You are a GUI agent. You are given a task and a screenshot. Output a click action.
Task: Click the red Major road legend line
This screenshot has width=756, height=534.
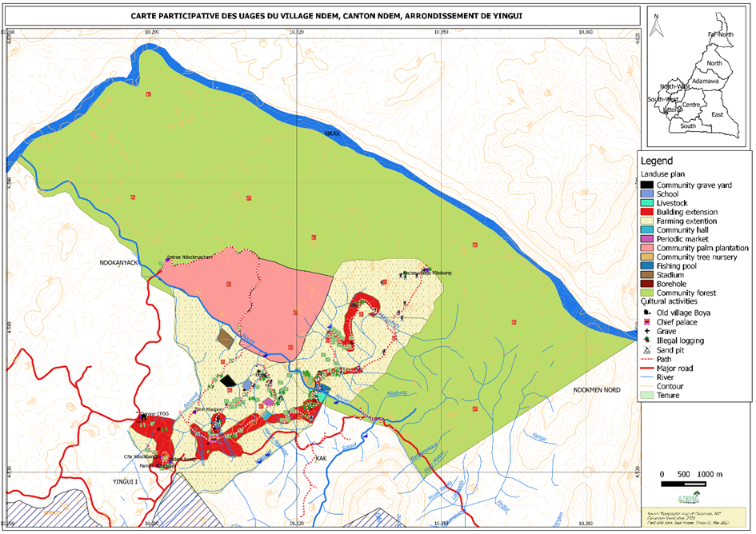tap(647, 369)
